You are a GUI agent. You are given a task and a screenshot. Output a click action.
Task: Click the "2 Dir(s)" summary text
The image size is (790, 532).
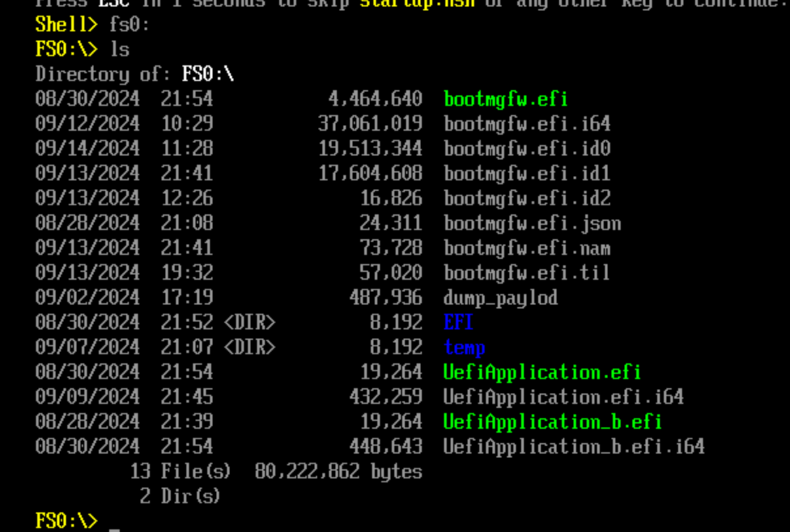point(180,497)
